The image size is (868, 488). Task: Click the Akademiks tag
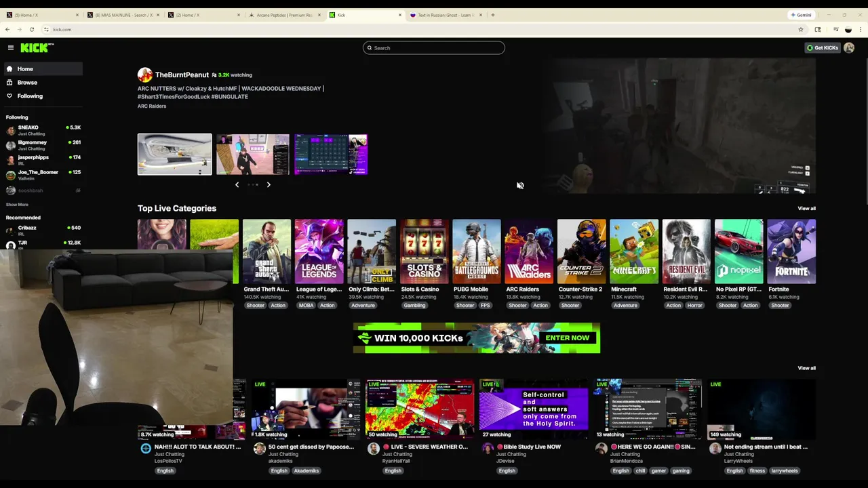pos(307,470)
